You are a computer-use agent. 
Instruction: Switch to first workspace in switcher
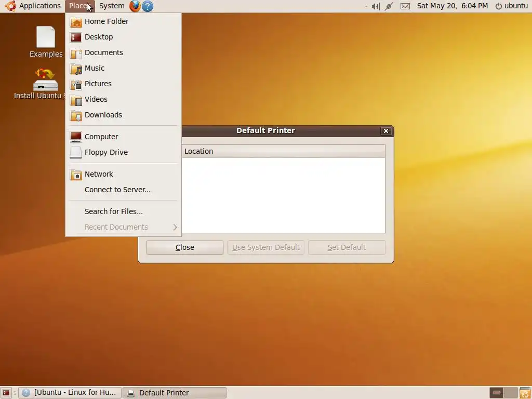tap(497, 393)
